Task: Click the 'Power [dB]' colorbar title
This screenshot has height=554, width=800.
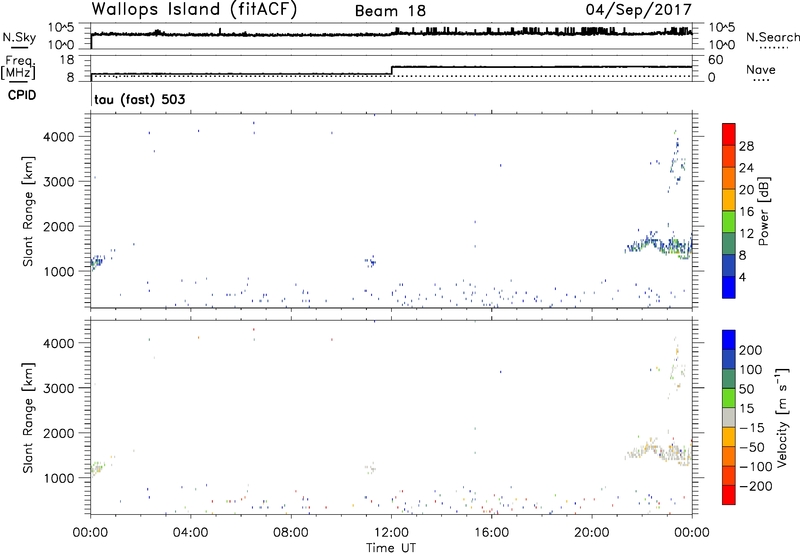Action: point(764,211)
